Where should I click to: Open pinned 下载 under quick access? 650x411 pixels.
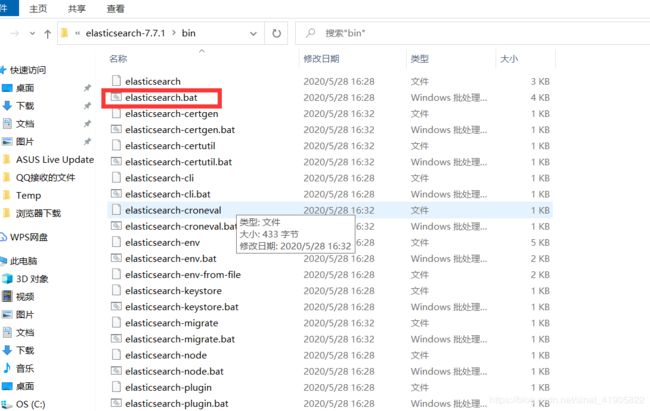click(25, 106)
